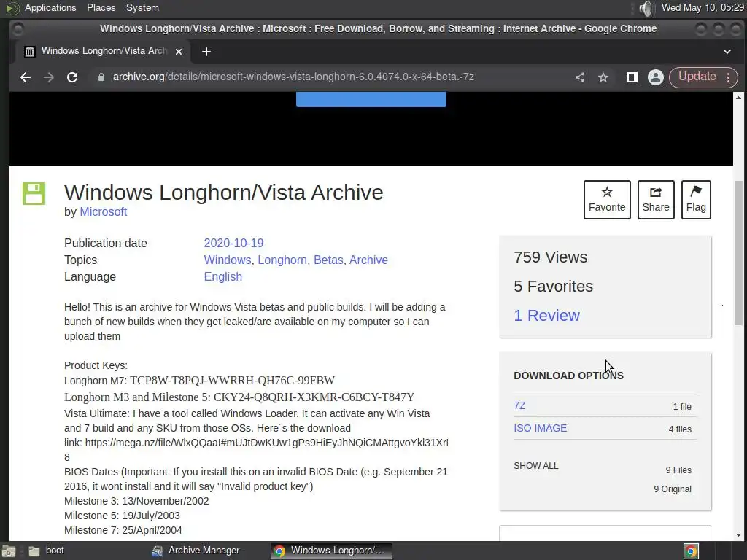Expand the tab search chevron
The image size is (747, 560).
coord(727,52)
